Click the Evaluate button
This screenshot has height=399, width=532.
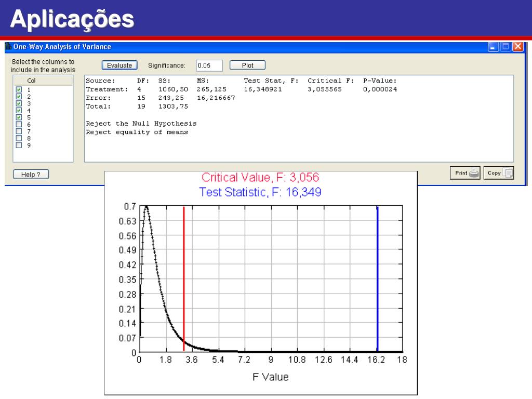(119, 65)
